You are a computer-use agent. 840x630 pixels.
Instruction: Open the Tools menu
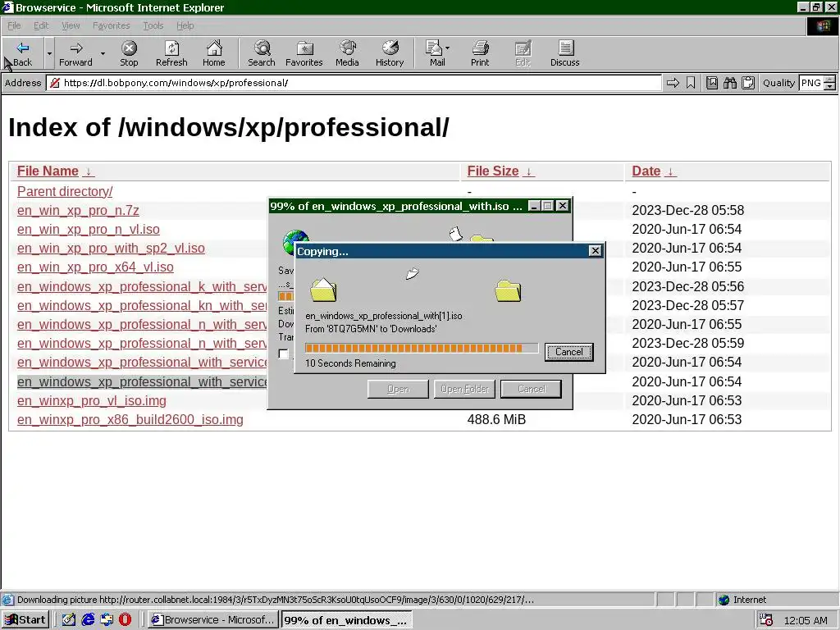coord(153,25)
